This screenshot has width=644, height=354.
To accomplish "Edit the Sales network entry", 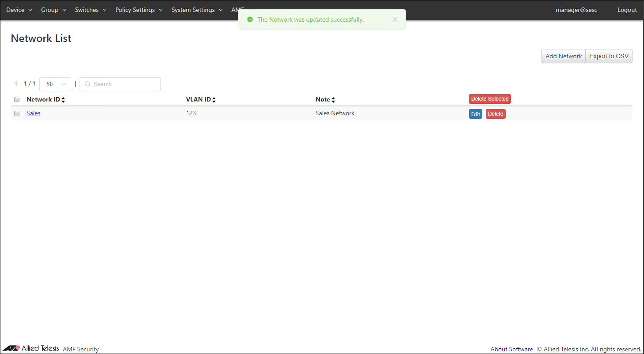I will point(475,114).
